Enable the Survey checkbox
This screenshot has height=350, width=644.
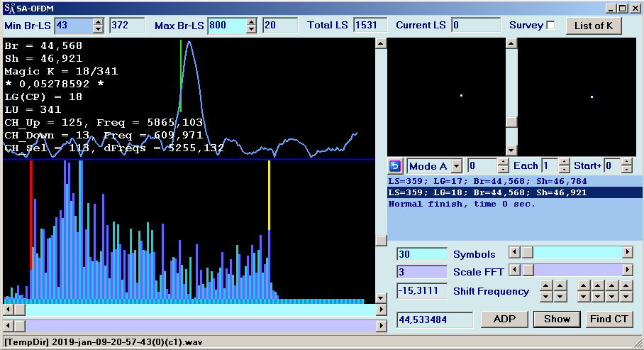pyautogui.click(x=551, y=25)
